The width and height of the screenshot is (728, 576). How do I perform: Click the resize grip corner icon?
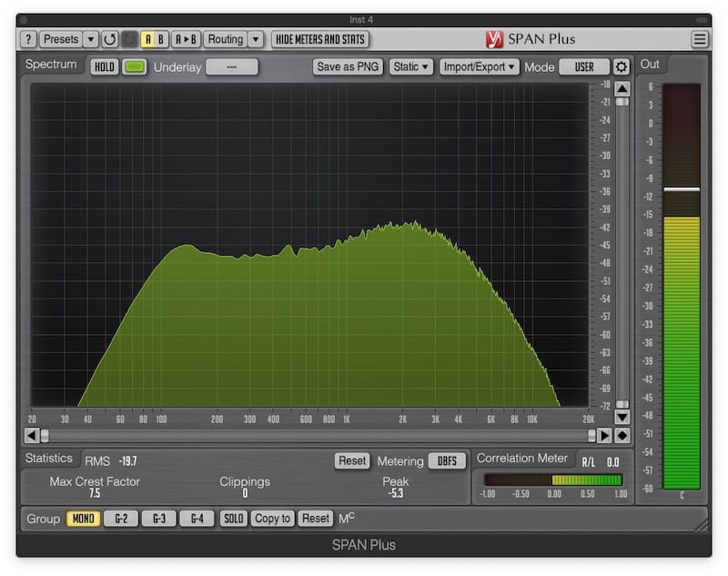click(x=701, y=525)
